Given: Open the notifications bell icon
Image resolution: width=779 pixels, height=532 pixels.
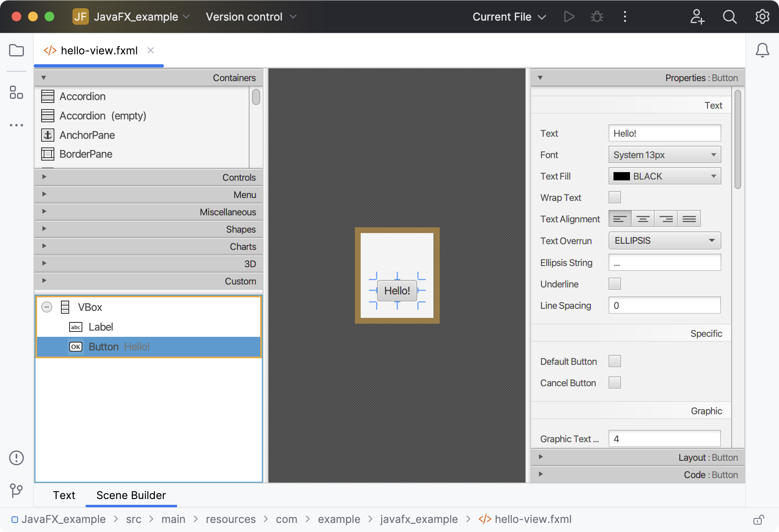Looking at the screenshot, I should click(763, 50).
